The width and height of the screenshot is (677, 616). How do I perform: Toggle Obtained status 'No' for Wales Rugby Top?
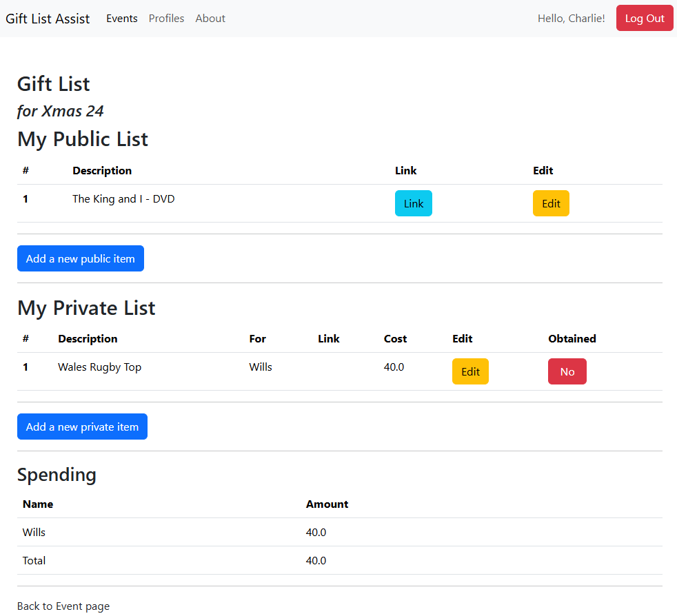[x=567, y=371]
